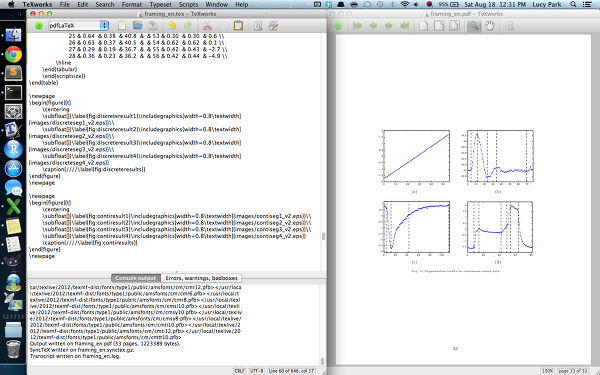Image resolution: width=600 pixels, height=375 pixels.
Task: Open R application from the dock
Action: coord(13,149)
